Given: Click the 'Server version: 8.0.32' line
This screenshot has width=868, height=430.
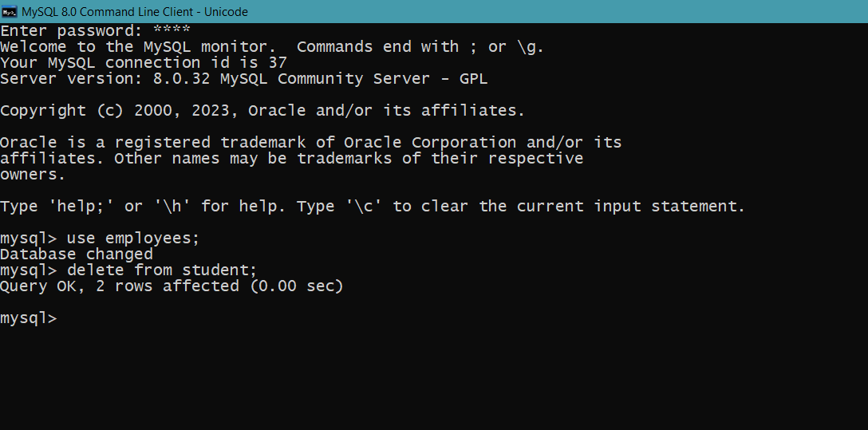Looking at the screenshot, I should [243, 79].
